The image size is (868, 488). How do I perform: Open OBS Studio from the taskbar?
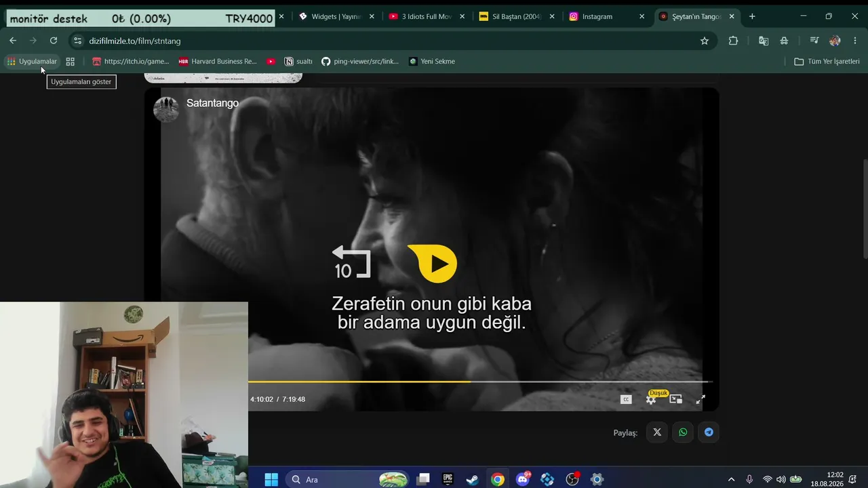(572, 479)
